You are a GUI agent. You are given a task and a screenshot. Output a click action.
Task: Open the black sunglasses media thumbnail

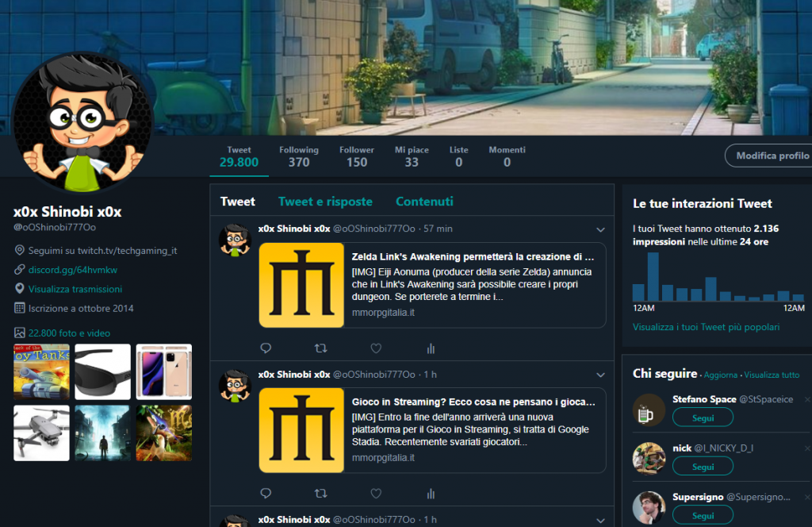pyautogui.click(x=102, y=371)
